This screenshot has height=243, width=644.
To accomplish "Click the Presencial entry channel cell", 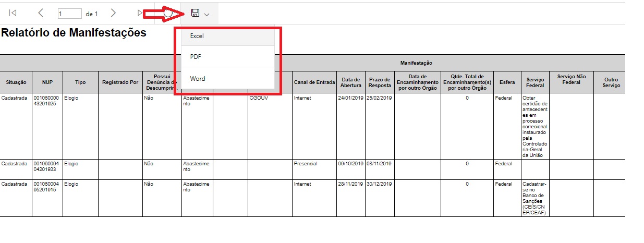I will (x=306, y=164).
